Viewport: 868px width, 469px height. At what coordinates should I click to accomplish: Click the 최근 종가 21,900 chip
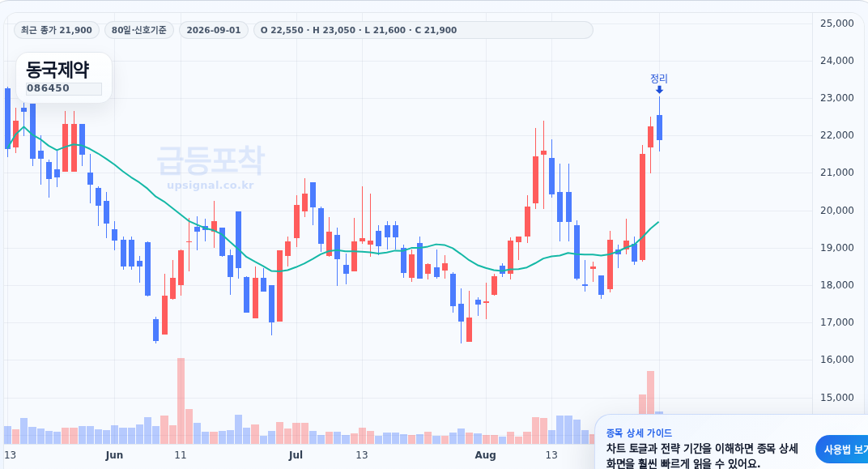coord(57,30)
